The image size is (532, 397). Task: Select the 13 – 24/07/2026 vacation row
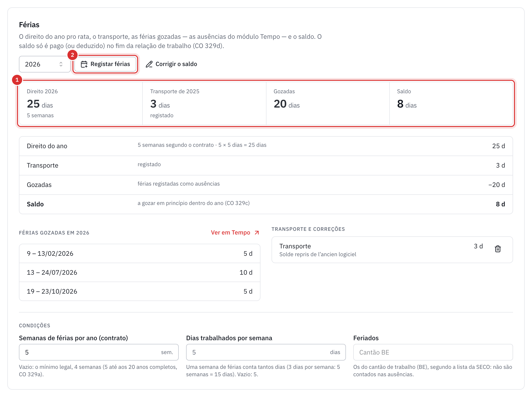tap(140, 272)
